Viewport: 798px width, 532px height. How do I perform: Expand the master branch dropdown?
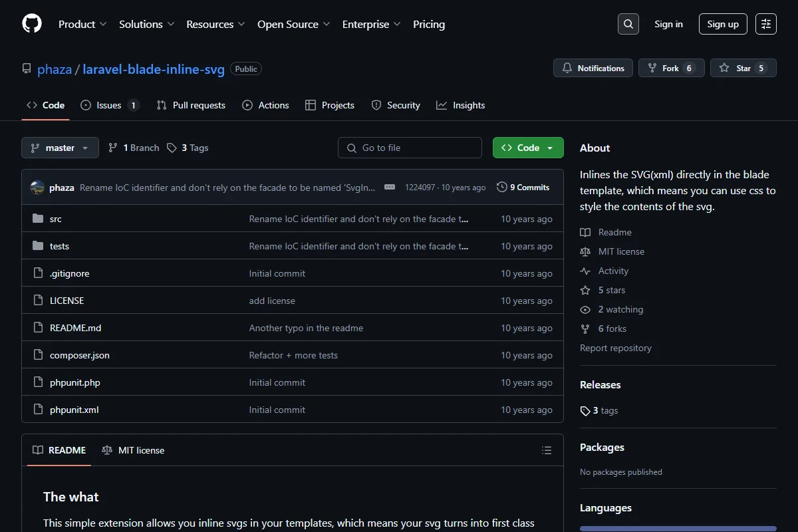[x=60, y=148]
